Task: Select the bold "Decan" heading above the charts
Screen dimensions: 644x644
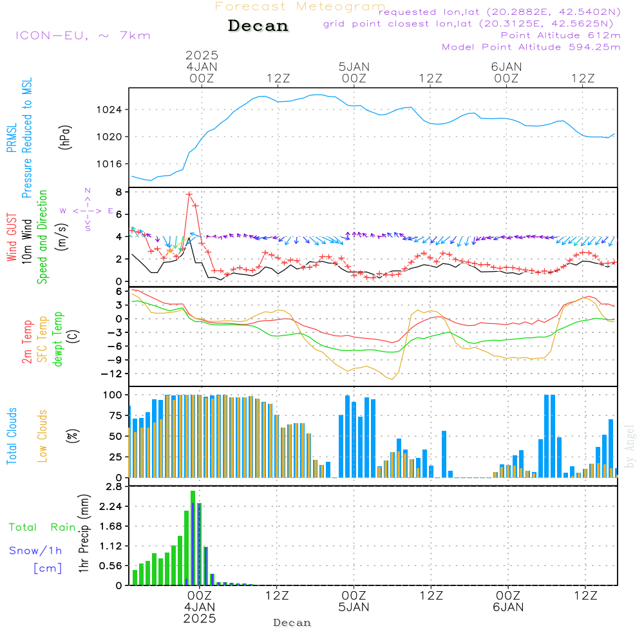Action: point(258,26)
